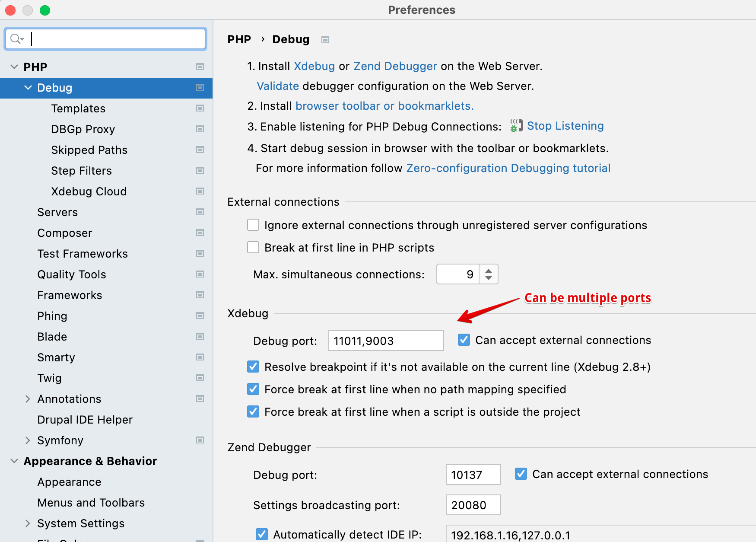The height and width of the screenshot is (542, 756).
Task: Click the project-level icon beside Test Frameworks
Action: [200, 253]
